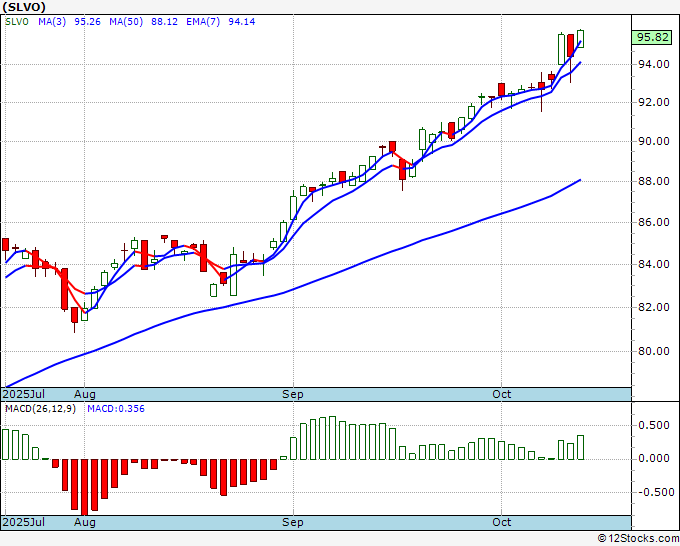This screenshot has width=680, height=546.
Task: Click the Sep label on price chart axis
Action: (293, 394)
